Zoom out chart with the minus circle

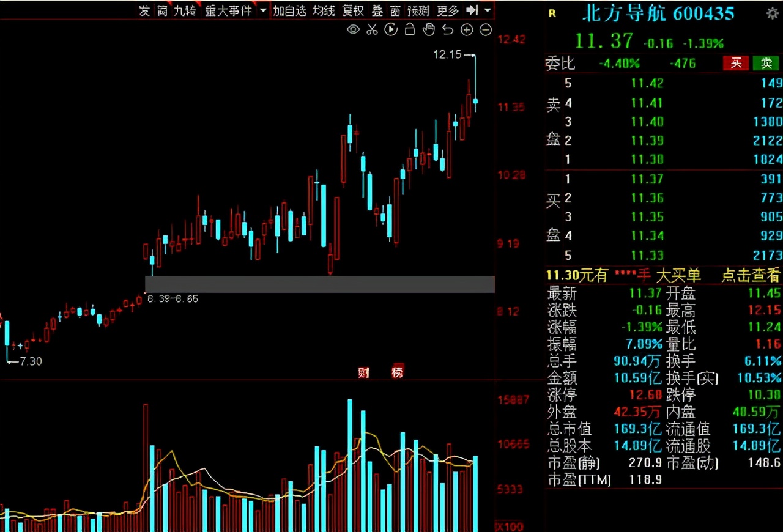pyautogui.click(x=486, y=29)
